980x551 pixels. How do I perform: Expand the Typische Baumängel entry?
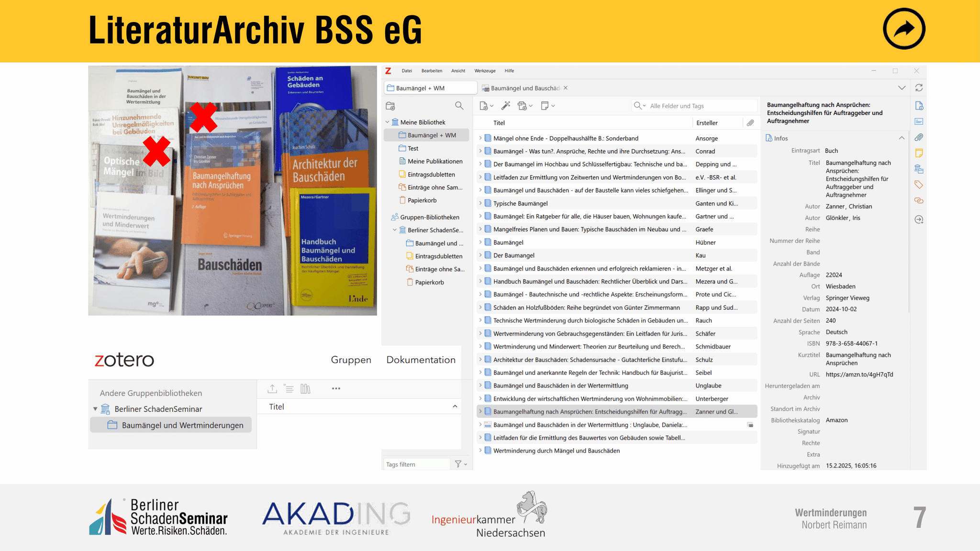point(480,203)
